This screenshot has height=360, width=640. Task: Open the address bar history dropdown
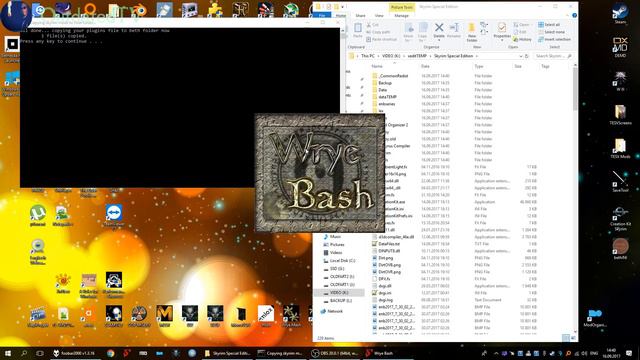pos(520,56)
